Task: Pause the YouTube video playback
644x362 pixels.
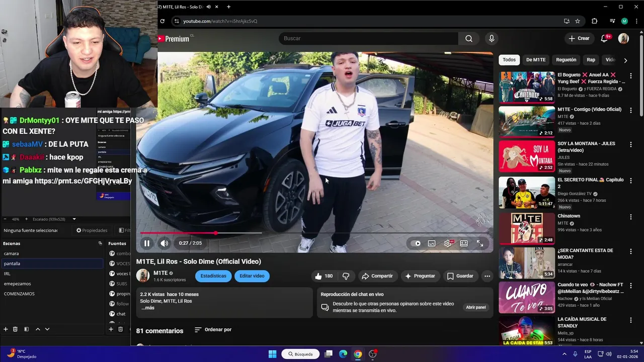Action: click(147, 243)
